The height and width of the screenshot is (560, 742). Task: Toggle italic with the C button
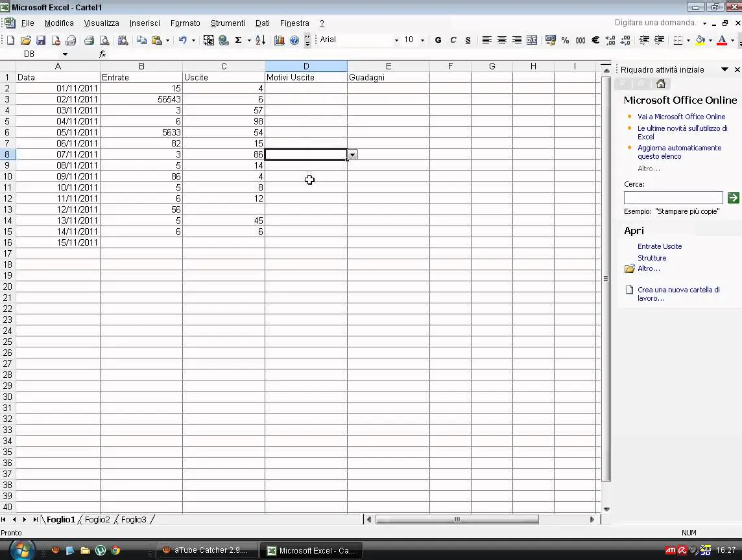[453, 40]
